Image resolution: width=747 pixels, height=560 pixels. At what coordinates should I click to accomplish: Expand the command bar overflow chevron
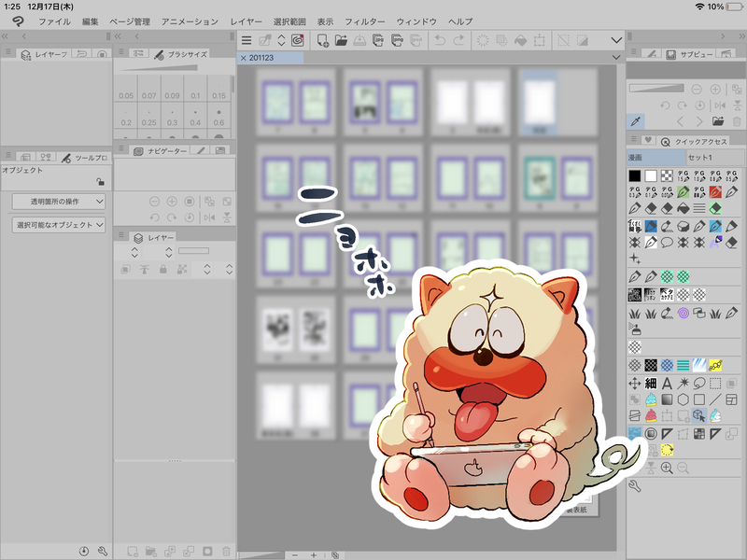(616, 40)
